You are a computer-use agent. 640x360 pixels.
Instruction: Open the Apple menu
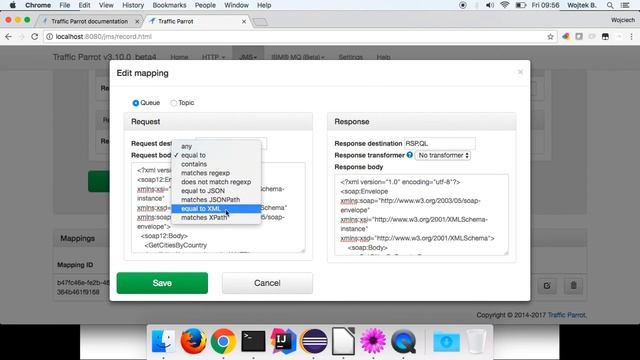[12, 5]
